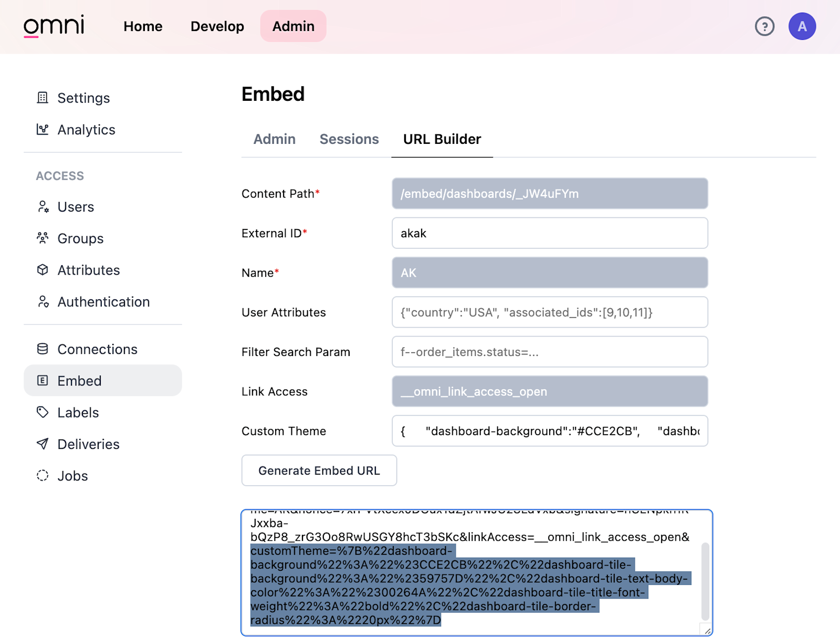Select Users under Access

click(75, 206)
